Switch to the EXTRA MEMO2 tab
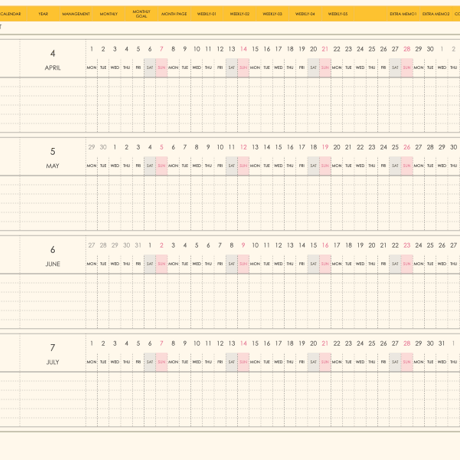The image size is (460, 460). (x=436, y=14)
